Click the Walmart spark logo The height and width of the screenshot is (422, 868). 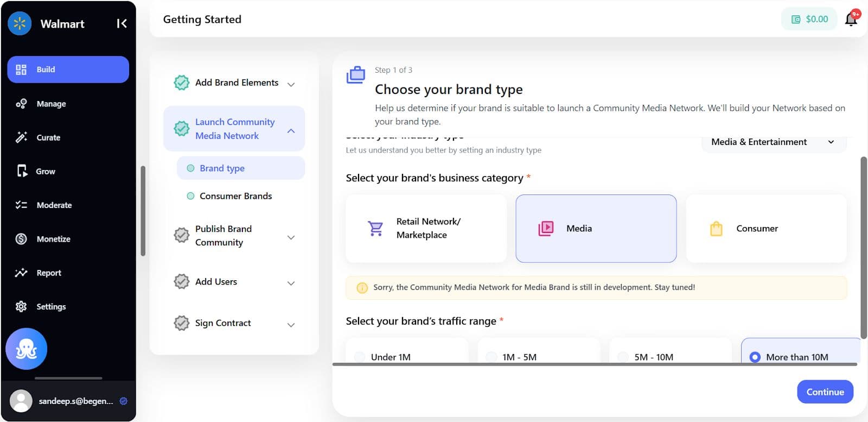point(20,23)
